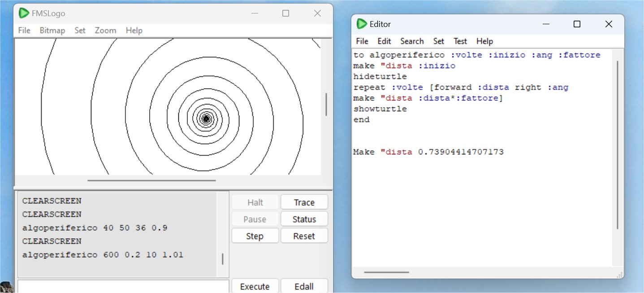Click the 'hideturtle' line in Editor

pyautogui.click(x=380, y=77)
